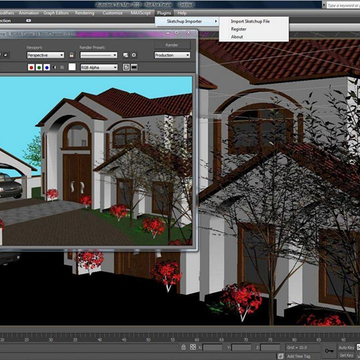Open the Plugins menu
Image resolution: width=360 pixels, height=360 pixels.
click(164, 13)
